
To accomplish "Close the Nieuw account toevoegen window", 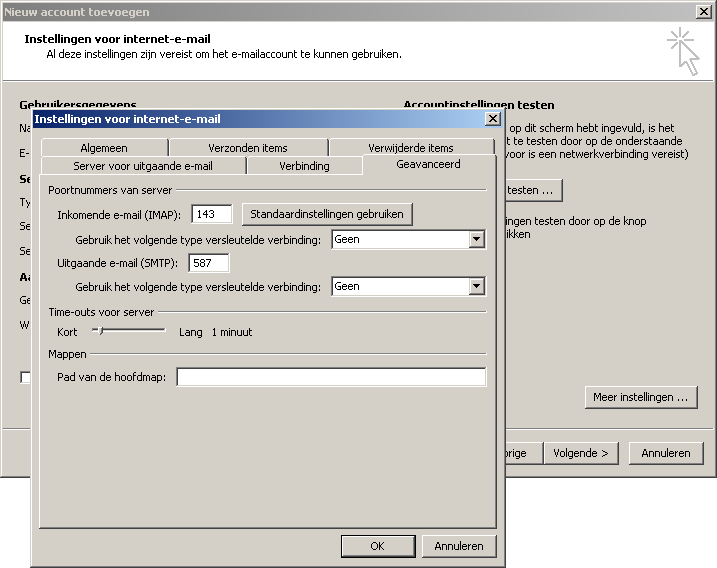I will point(704,11).
